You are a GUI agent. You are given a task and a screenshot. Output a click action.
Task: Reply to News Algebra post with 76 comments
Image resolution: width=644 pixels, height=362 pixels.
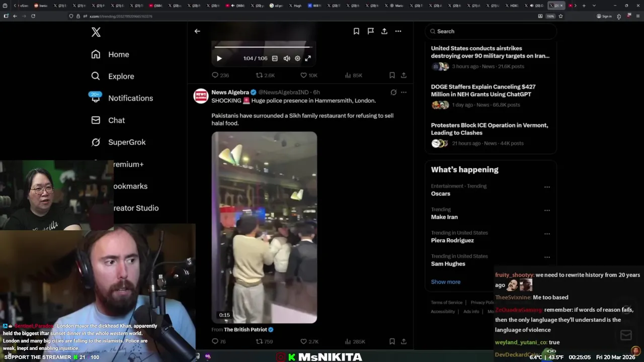tap(219, 341)
